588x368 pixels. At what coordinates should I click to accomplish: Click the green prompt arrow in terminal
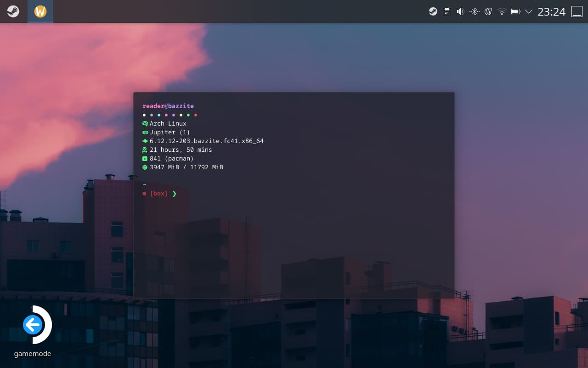pyautogui.click(x=175, y=194)
